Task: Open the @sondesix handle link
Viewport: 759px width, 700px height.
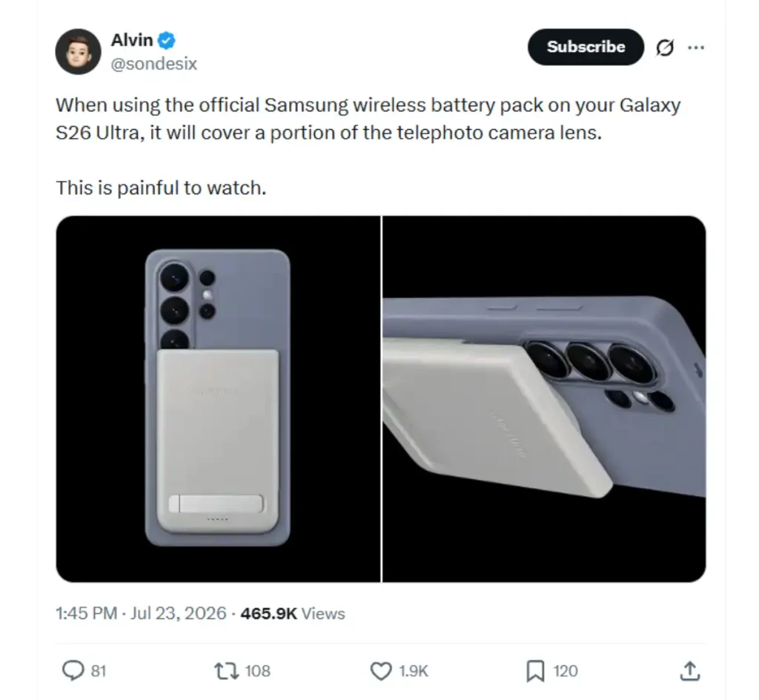Action: point(154,64)
